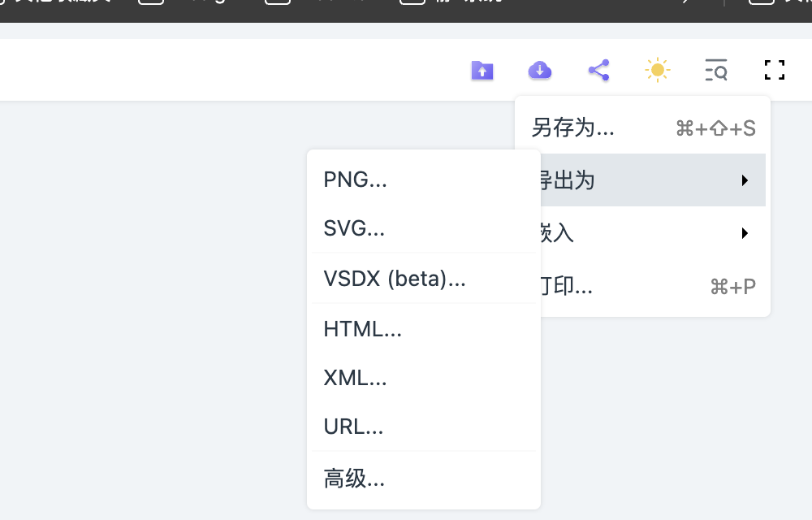Select the SVG... export option
The image size is (812, 520).
[x=354, y=228]
